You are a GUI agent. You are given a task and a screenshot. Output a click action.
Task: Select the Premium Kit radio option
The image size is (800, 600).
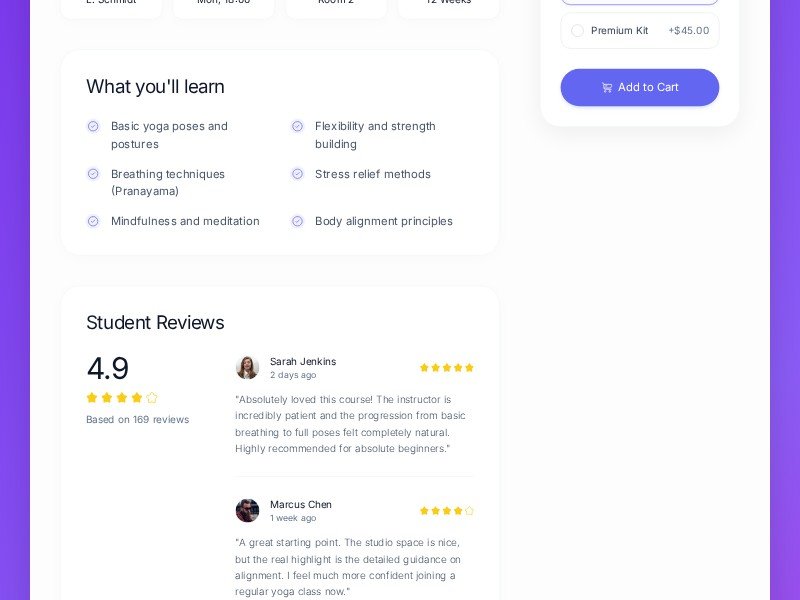click(577, 31)
